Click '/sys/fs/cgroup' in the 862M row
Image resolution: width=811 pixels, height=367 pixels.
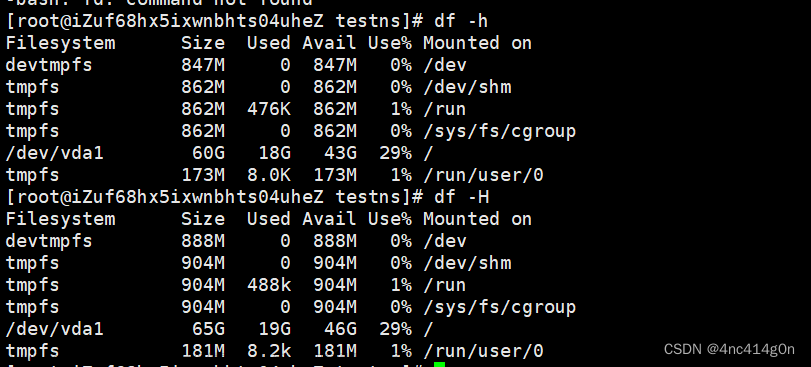pos(500,131)
